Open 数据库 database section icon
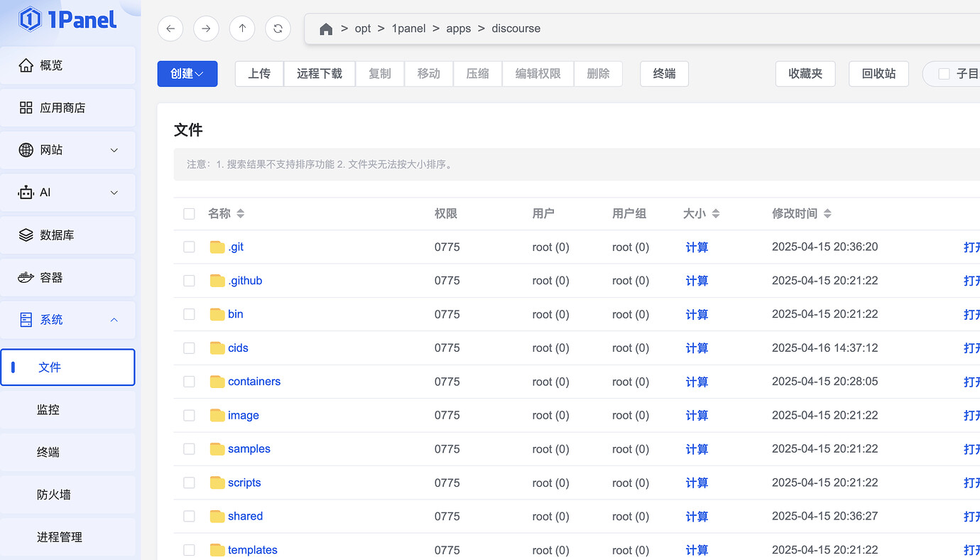 click(26, 235)
